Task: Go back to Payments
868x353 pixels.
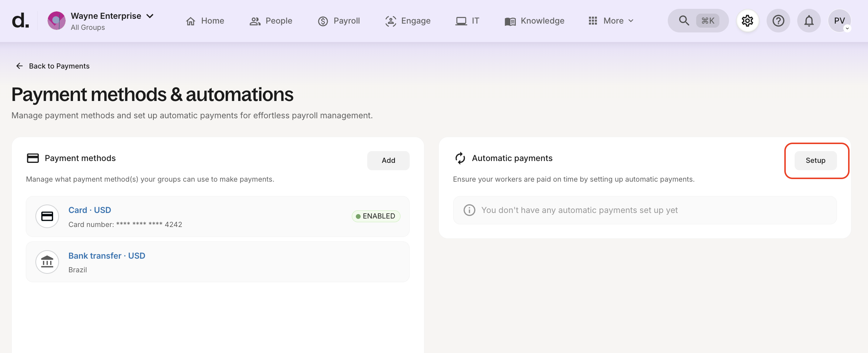Action: tap(53, 66)
